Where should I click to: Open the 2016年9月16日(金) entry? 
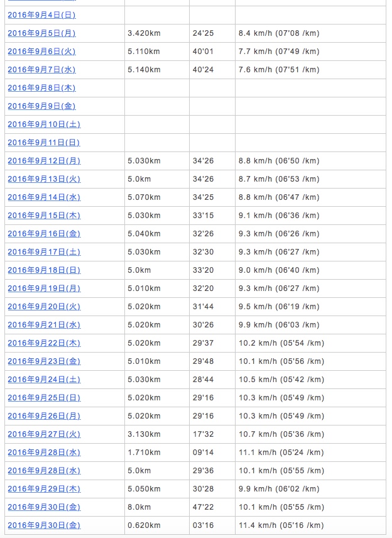tap(44, 234)
